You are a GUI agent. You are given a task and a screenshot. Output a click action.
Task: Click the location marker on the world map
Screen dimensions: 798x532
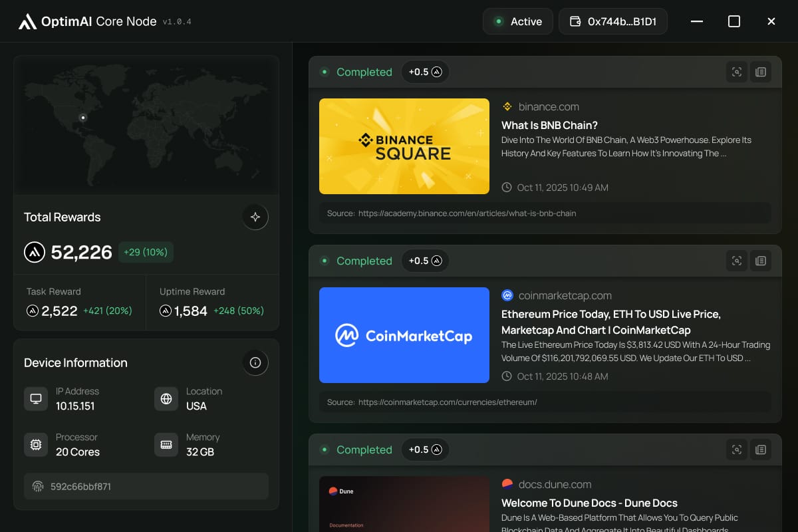click(x=83, y=118)
